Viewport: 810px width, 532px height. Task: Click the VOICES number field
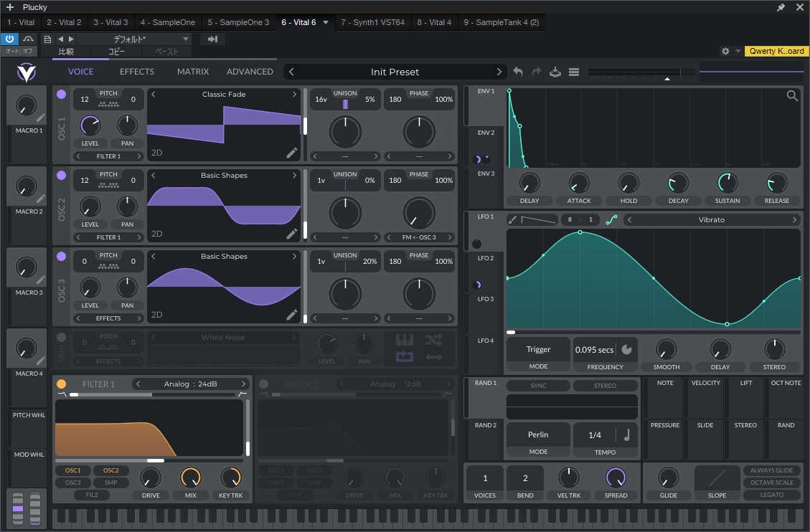485,478
